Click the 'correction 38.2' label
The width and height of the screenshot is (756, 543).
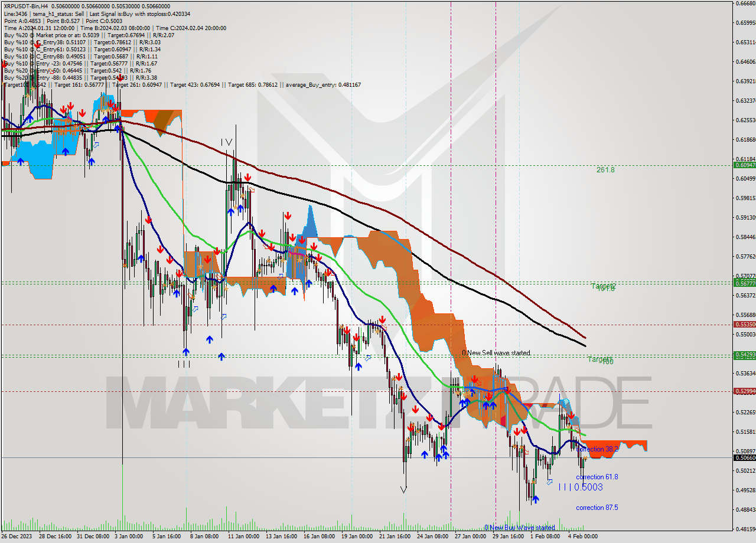tap(597, 449)
